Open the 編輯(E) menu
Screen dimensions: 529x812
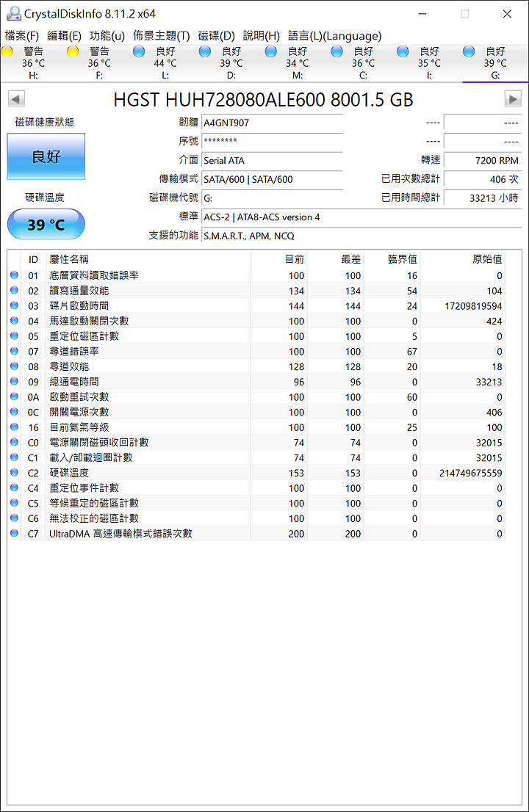pyautogui.click(x=64, y=36)
